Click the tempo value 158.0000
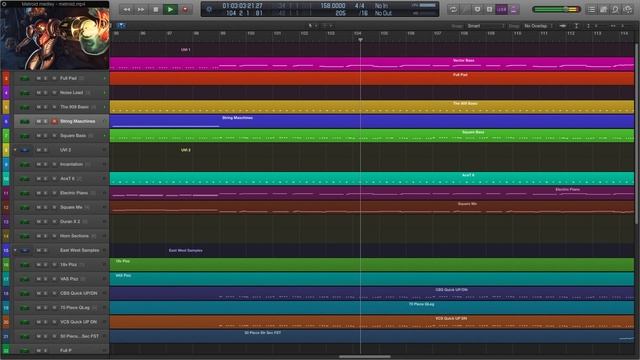This screenshot has height=360, width=640. pos(333,6)
